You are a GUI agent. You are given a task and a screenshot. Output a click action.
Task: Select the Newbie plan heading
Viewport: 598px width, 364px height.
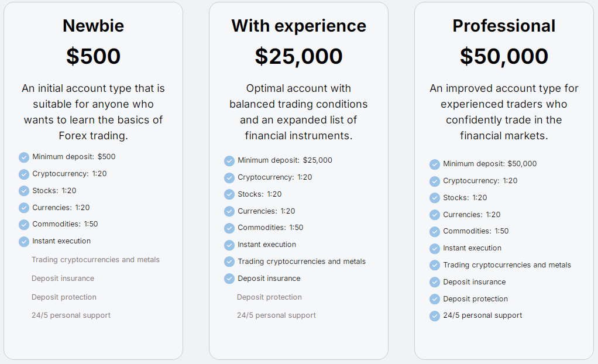pos(93,26)
